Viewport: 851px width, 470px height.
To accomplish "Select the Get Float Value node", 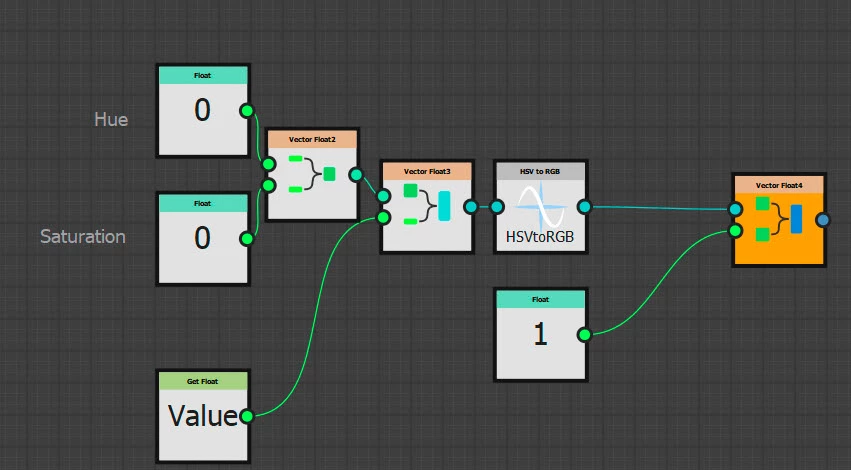I will pos(203,416).
